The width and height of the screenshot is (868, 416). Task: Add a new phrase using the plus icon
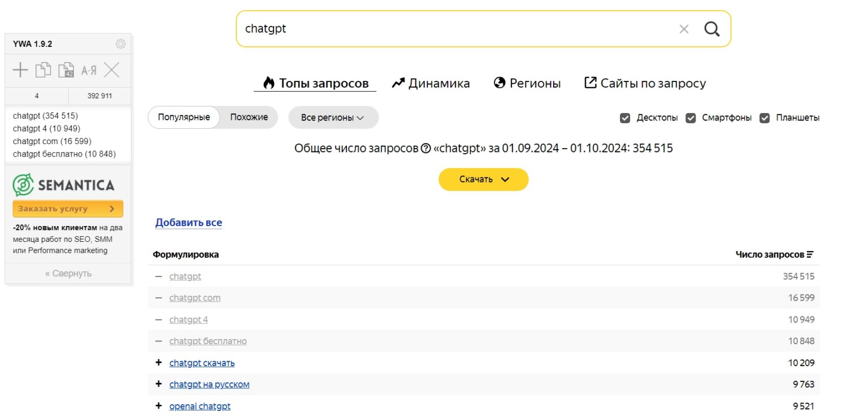[20, 70]
